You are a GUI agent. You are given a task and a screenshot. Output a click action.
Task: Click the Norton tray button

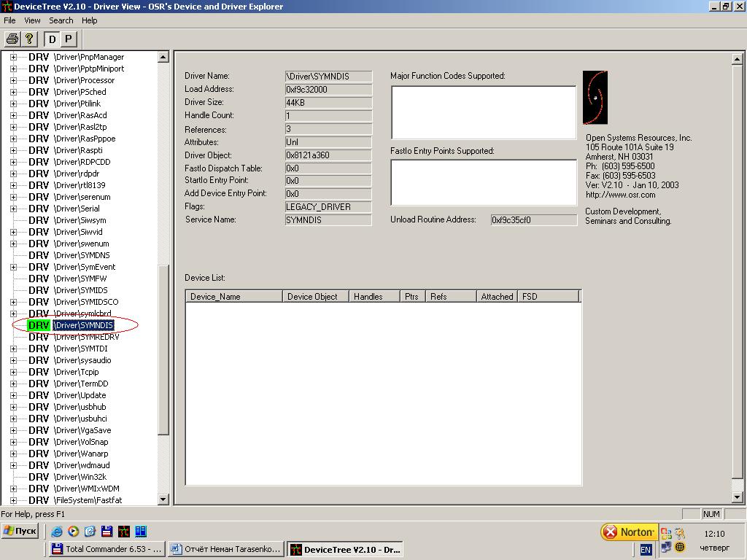point(629,532)
